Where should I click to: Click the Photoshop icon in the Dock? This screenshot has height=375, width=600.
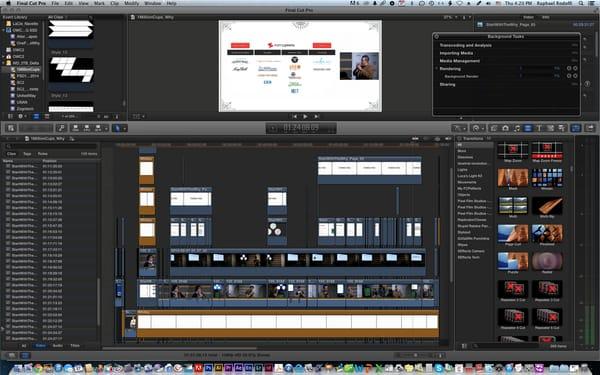point(209,368)
